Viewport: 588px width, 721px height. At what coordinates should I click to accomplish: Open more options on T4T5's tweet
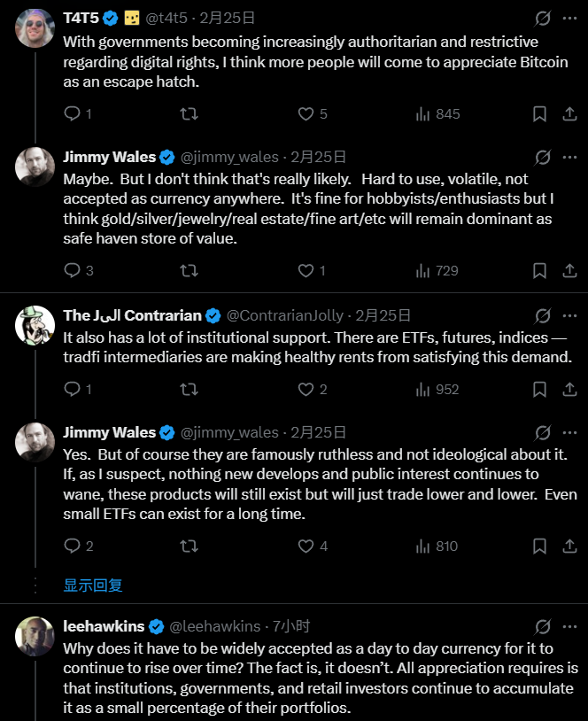pyautogui.click(x=568, y=17)
